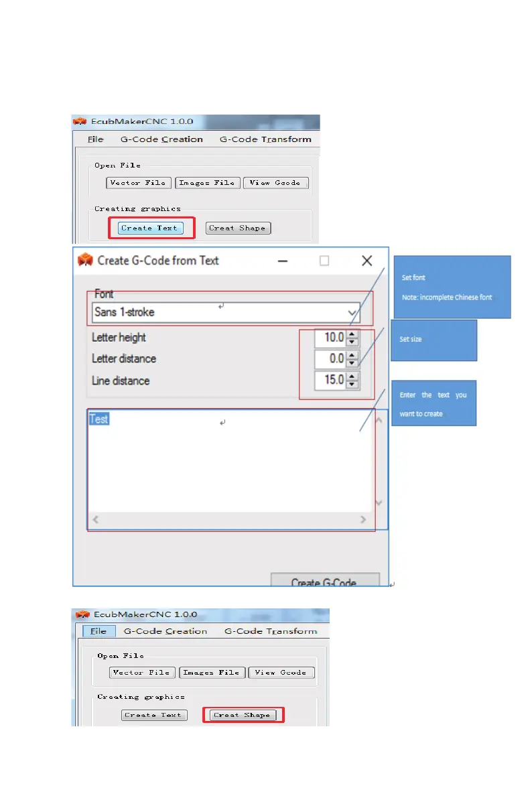Increase Letter height with the up arrow
The width and height of the screenshot is (532, 798).
tap(352, 334)
